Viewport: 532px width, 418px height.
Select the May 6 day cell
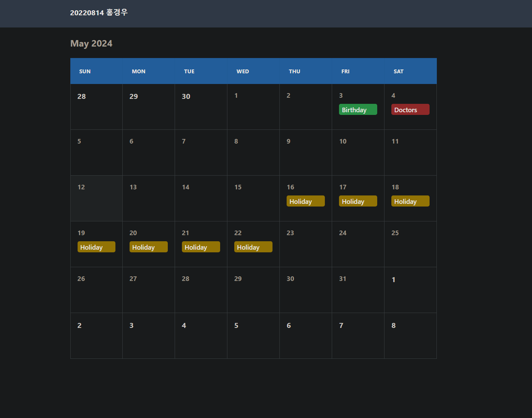tap(149, 153)
